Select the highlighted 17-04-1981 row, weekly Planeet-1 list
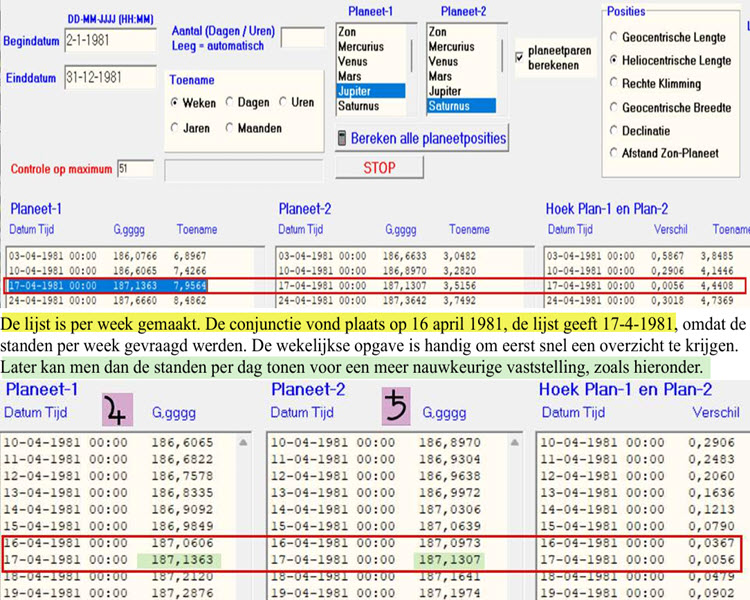Screen dimensions: 750x600 pyautogui.click(x=108, y=286)
